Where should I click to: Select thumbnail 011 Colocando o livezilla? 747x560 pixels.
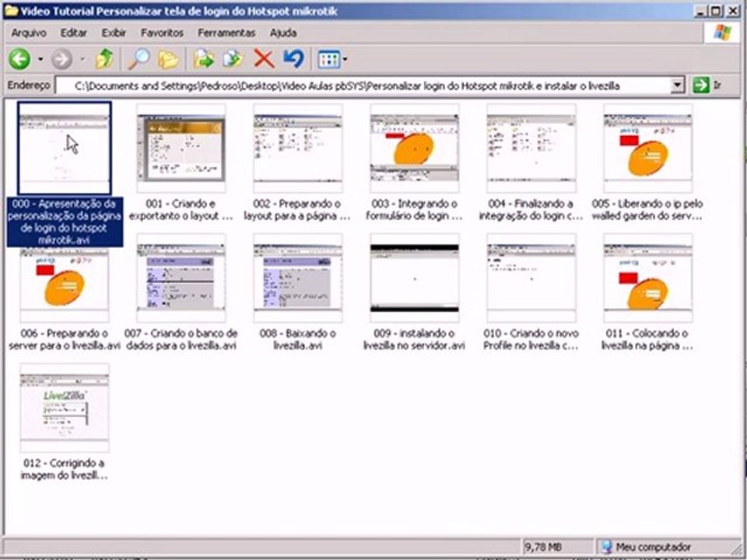click(x=648, y=278)
